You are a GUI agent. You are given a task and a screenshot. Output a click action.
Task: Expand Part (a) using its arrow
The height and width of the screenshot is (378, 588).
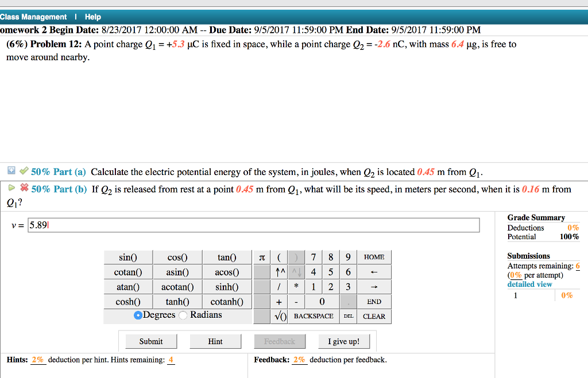[13, 171]
